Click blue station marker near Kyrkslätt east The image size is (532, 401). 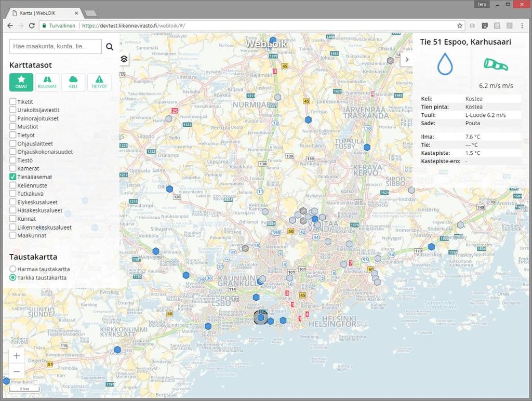pyautogui.click(x=208, y=326)
